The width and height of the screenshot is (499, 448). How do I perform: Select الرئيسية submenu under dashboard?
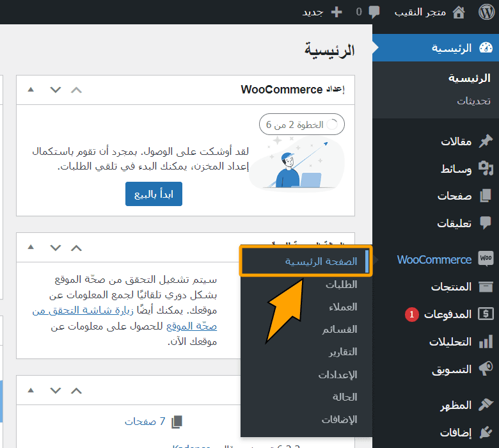pos(470,78)
